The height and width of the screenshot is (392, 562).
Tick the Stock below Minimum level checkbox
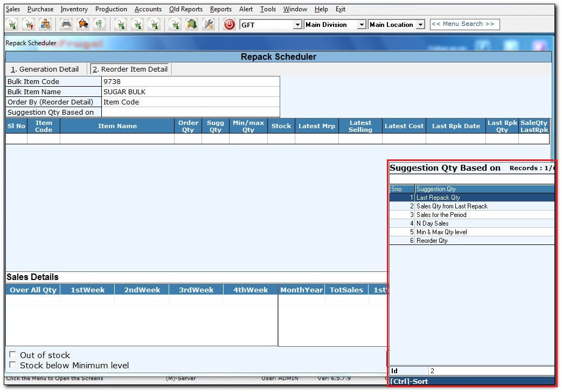pos(12,365)
